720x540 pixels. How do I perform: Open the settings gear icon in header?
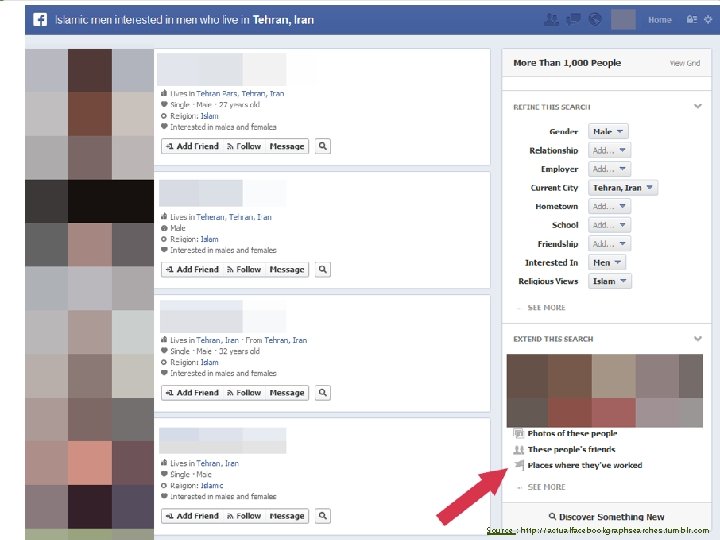pyautogui.click(x=708, y=19)
